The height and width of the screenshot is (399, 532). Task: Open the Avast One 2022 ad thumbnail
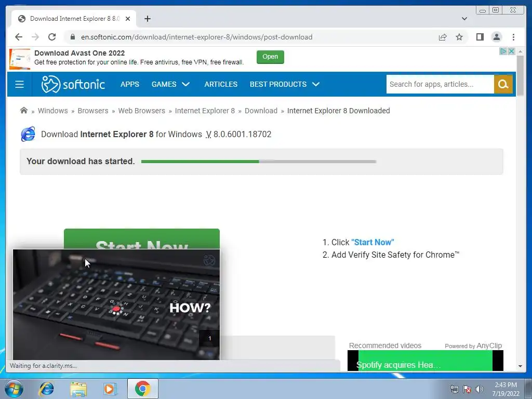[x=20, y=59]
